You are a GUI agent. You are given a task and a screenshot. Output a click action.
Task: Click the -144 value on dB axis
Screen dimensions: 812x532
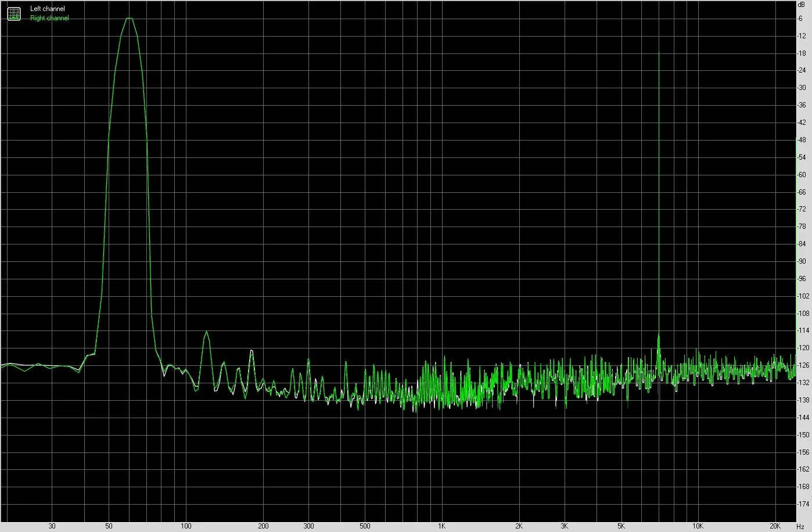(803, 418)
